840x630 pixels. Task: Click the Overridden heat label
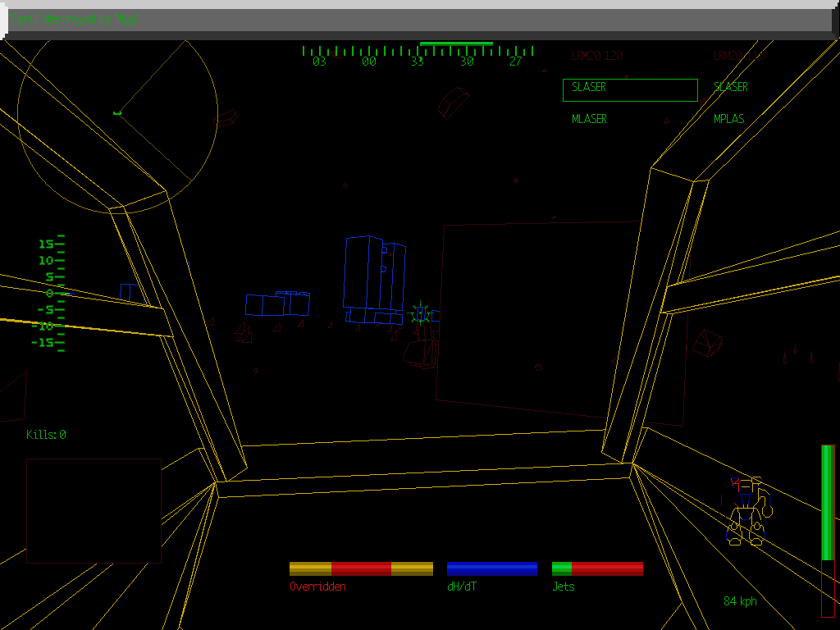(317, 587)
